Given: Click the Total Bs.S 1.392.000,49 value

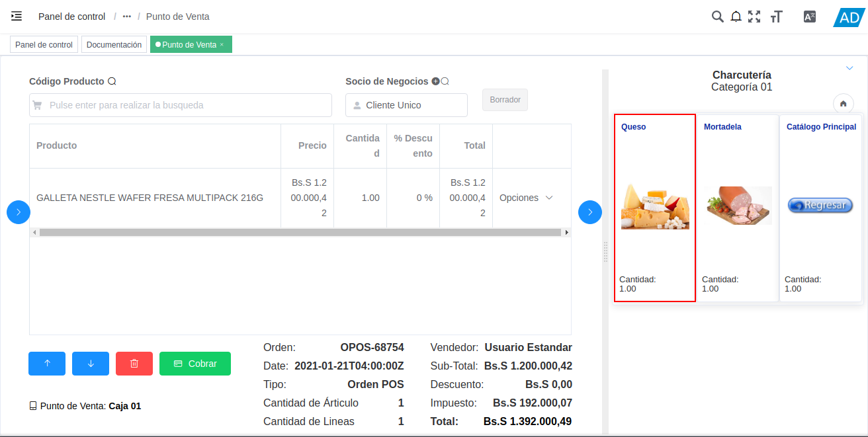Looking at the screenshot, I should (528, 422).
